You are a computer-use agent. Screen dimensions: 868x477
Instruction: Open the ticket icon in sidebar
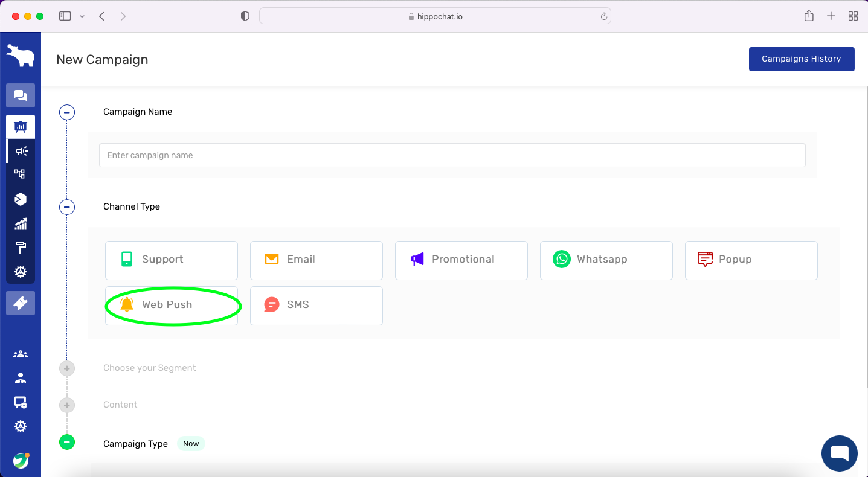[x=21, y=303]
